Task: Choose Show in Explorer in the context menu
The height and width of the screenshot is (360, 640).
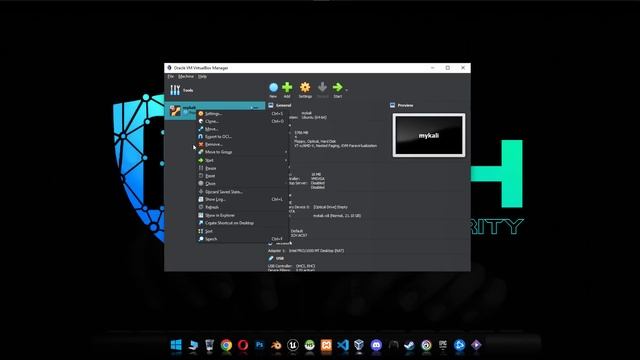Action: point(242,215)
